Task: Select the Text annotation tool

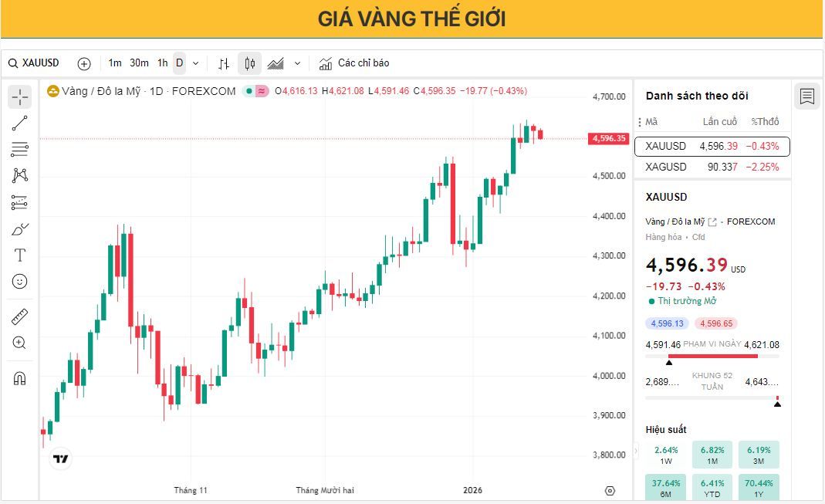Action: click(19, 255)
